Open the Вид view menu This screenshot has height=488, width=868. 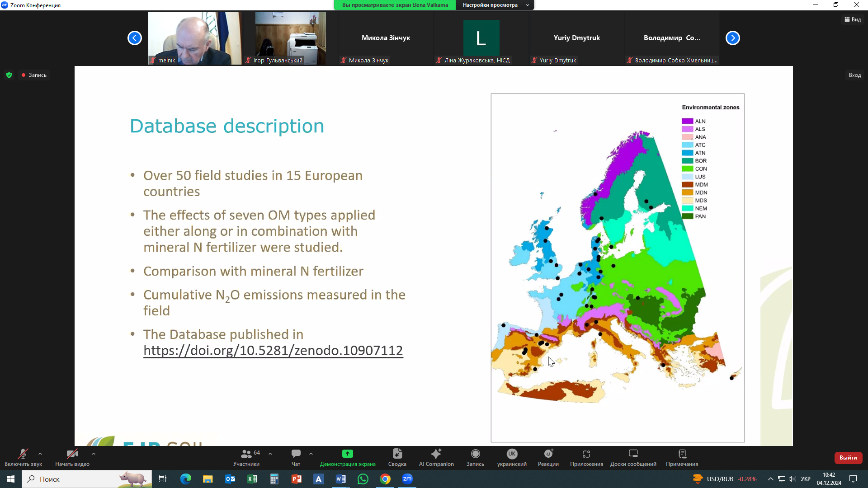pos(853,19)
